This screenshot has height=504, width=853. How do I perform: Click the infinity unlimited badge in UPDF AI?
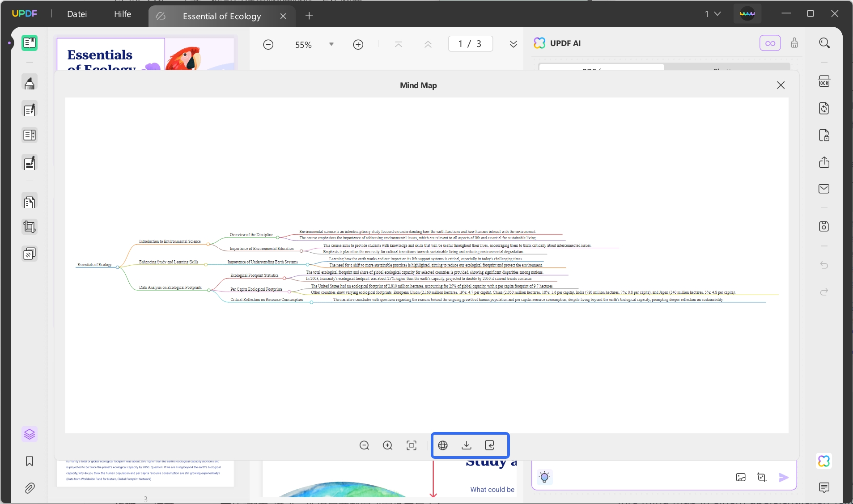[x=770, y=43]
